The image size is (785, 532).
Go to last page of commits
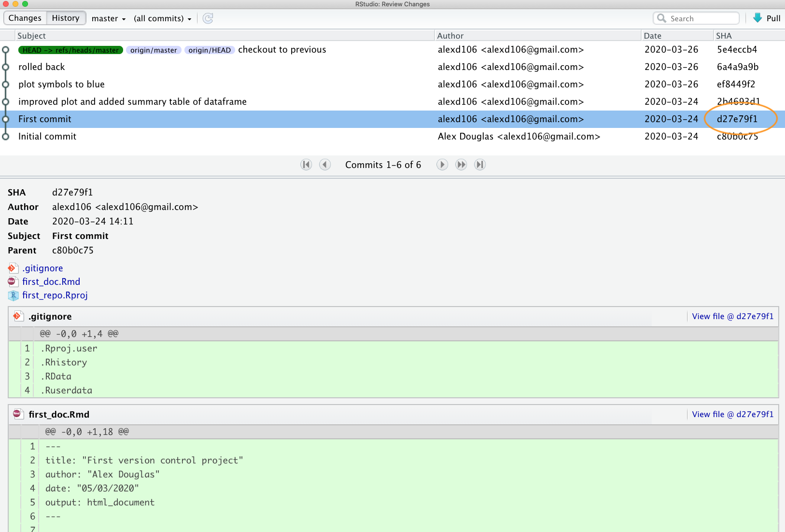pos(479,165)
